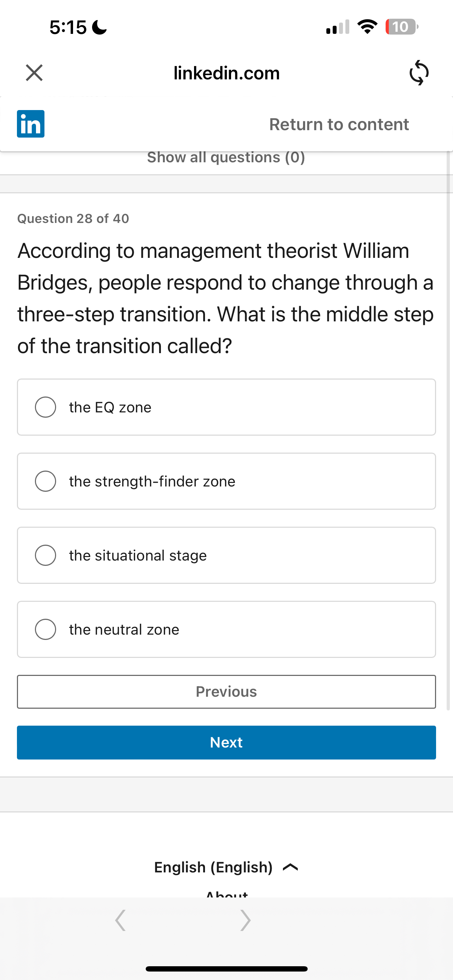
Task: Go to the Previous question
Action: click(x=226, y=692)
